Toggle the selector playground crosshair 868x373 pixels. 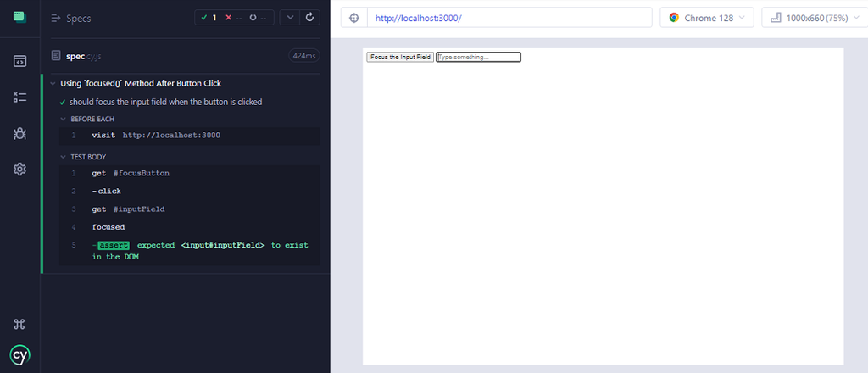point(354,18)
